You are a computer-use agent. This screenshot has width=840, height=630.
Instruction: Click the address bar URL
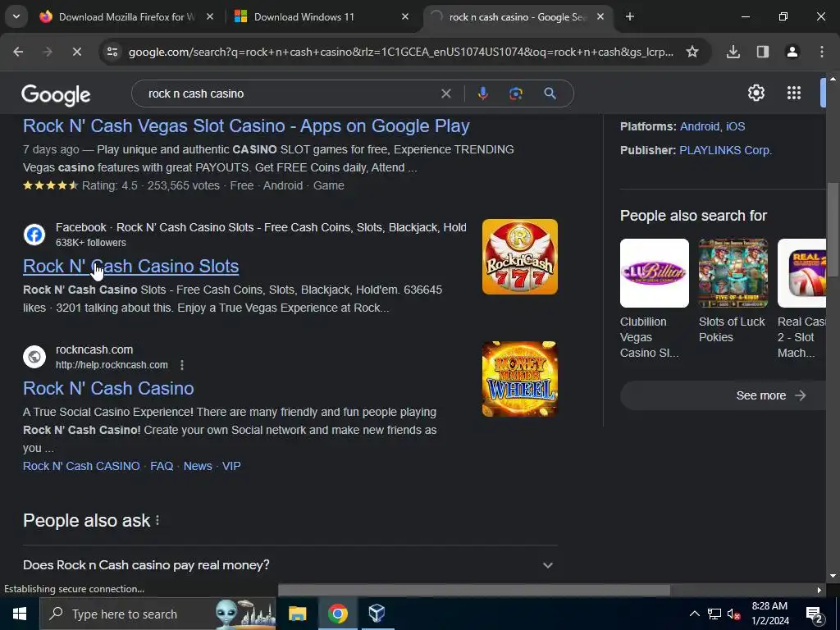coord(400,52)
